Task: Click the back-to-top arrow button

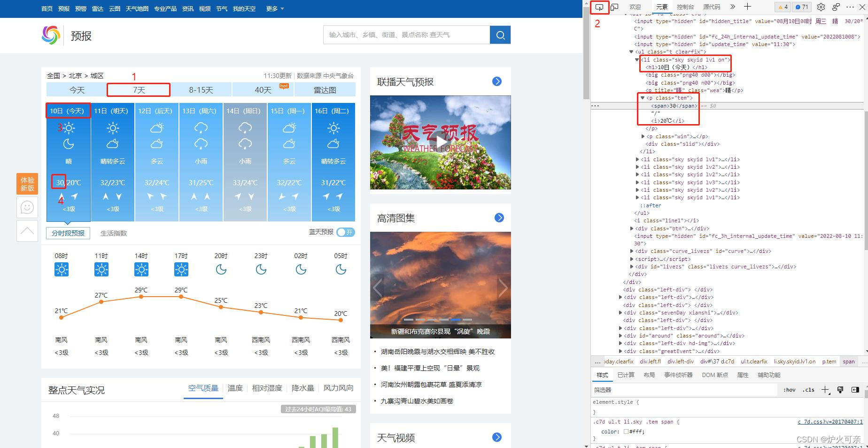Action: click(27, 231)
